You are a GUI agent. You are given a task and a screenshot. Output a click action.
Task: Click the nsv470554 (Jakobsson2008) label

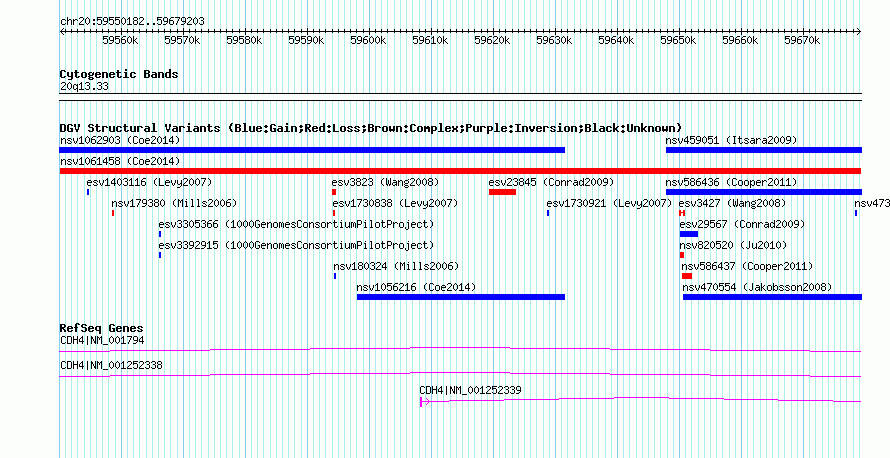click(757, 287)
